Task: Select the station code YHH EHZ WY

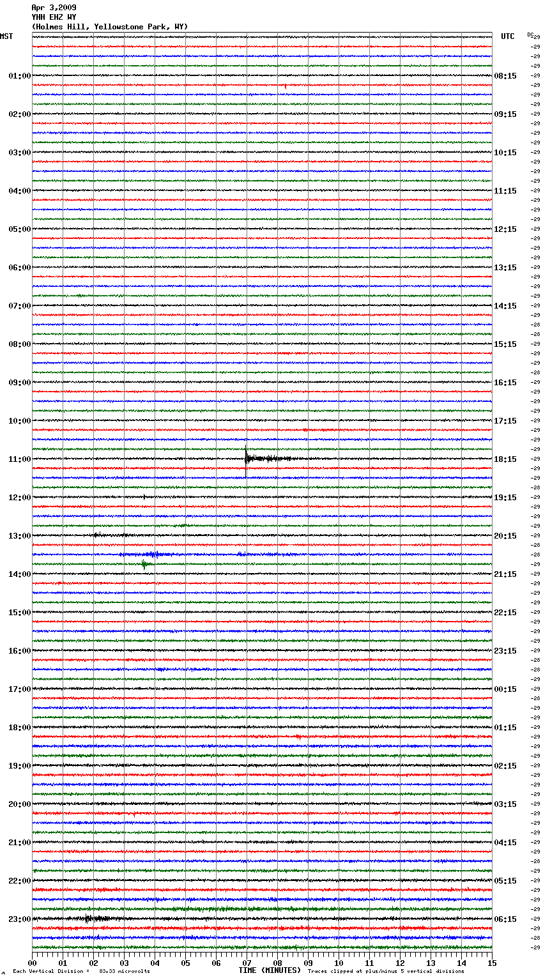Action: pyautogui.click(x=54, y=17)
